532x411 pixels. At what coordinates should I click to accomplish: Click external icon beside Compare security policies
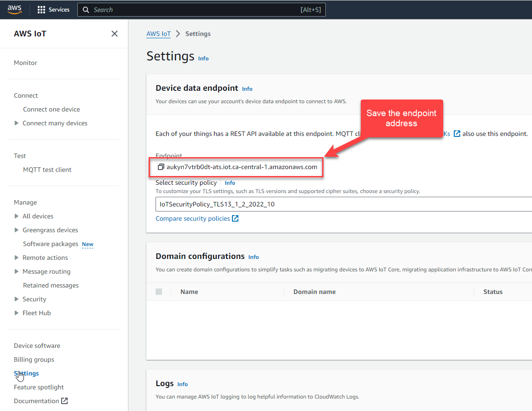coord(235,218)
